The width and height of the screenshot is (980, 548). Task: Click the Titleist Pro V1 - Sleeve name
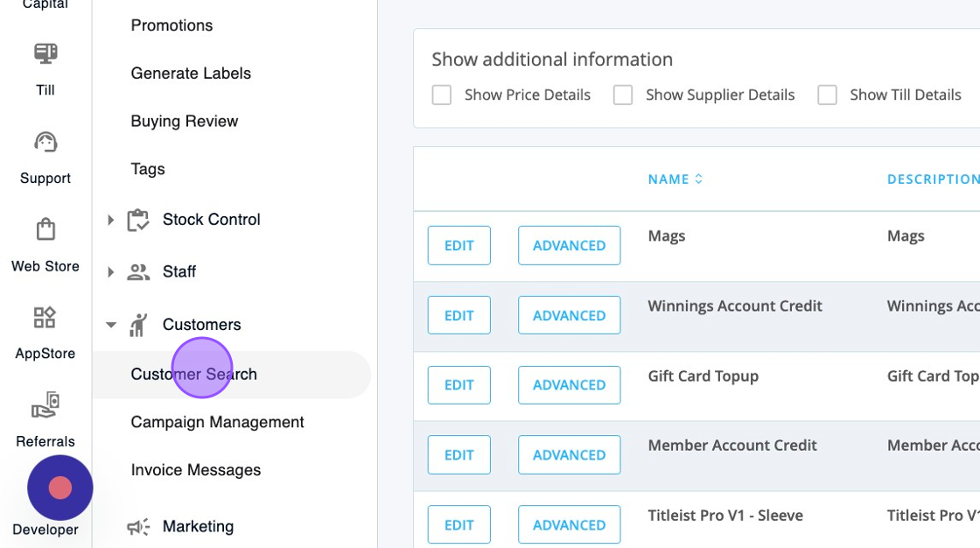(x=725, y=516)
